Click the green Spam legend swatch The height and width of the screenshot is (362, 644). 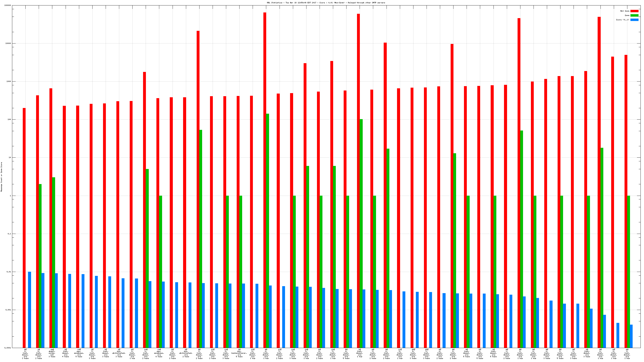pyautogui.click(x=634, y=16)
